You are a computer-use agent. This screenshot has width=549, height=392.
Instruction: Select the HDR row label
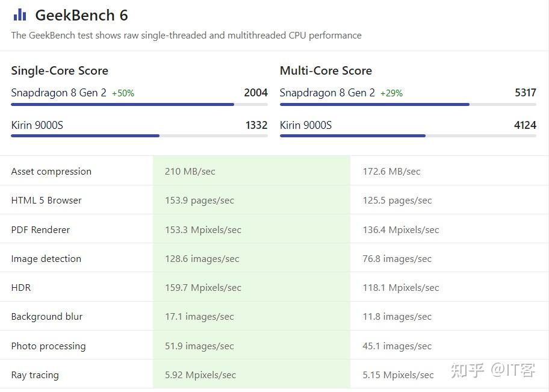tap(21, 288)
